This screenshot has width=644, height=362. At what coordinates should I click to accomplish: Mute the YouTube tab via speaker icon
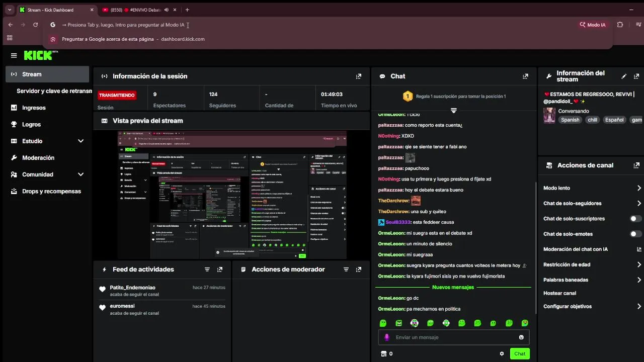(x=167, y=10)
